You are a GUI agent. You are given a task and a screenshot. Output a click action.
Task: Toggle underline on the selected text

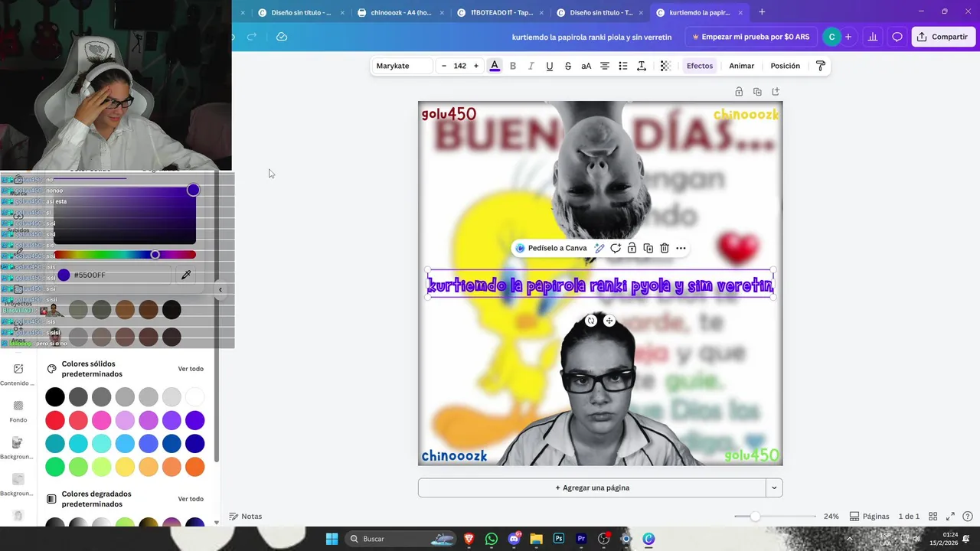pos(550,66)
